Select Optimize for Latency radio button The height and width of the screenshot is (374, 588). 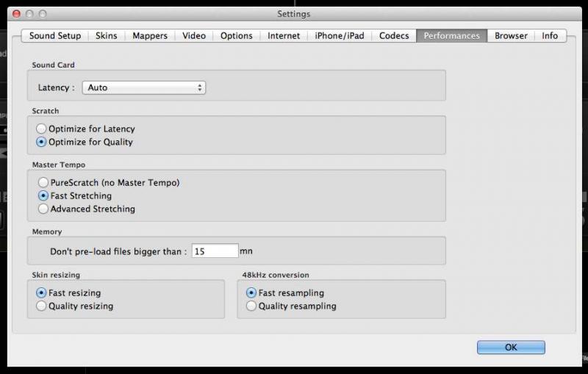pyautogui.click(x=42, y=129)
